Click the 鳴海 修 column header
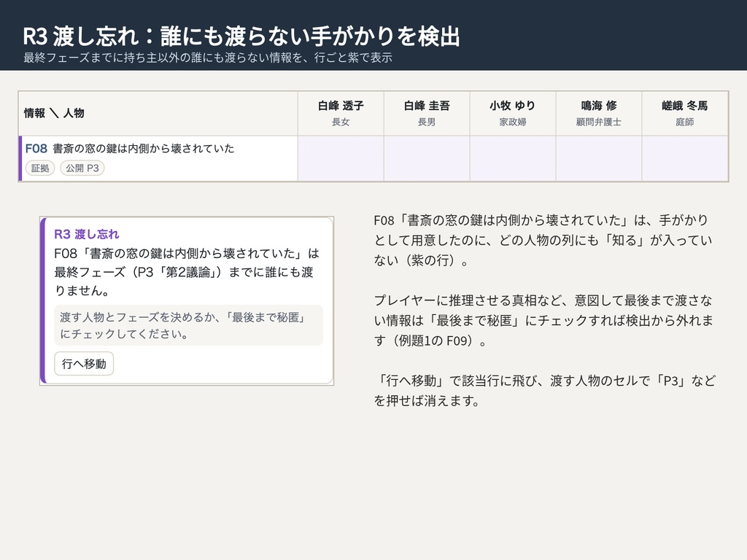 click(599, 113)
